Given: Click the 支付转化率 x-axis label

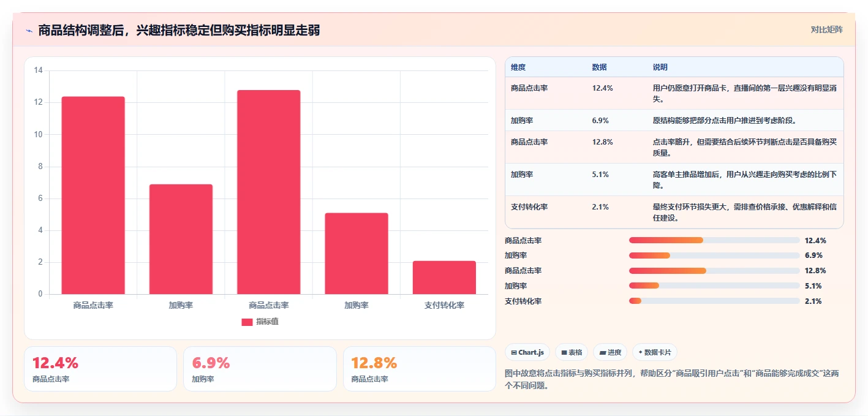Looking at the screenshot, I should point(444,305).
